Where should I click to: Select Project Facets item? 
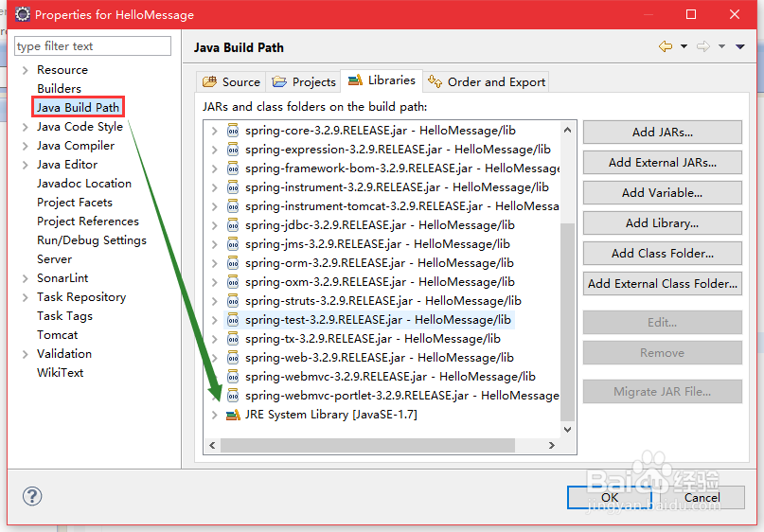click(75, 203)
